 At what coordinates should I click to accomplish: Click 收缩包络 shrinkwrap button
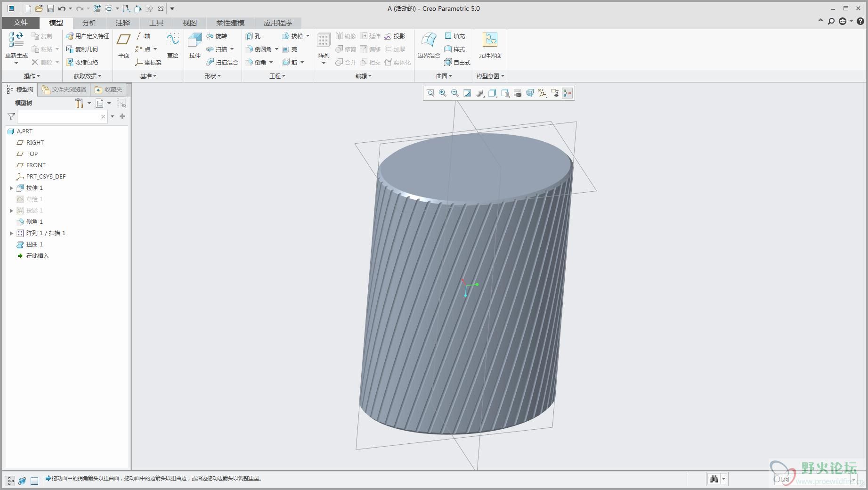[x=82, y=62]
